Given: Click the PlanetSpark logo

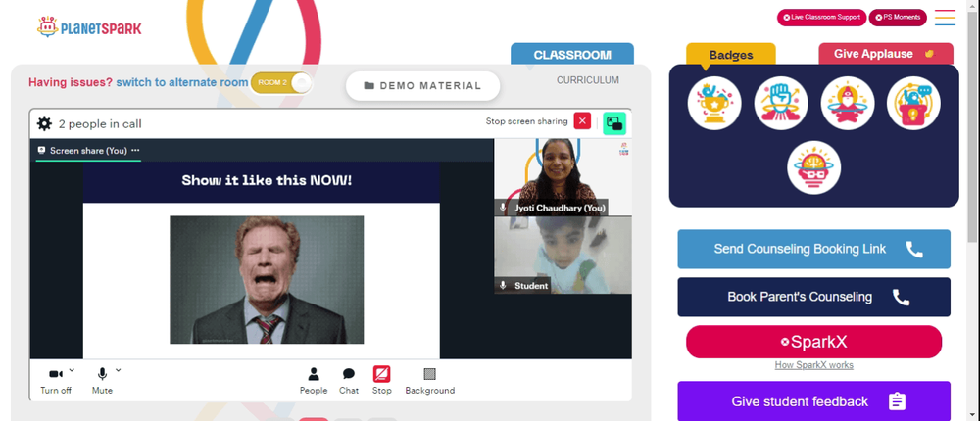Looking at the screenshot, I should 89,26.
